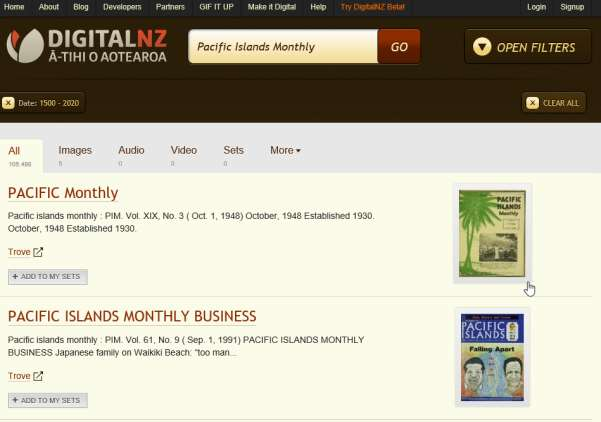This screenshot has height=422, width=601.
Task: Open the Open Filters dropdown arrow
Action: click(x=482, y=47)
